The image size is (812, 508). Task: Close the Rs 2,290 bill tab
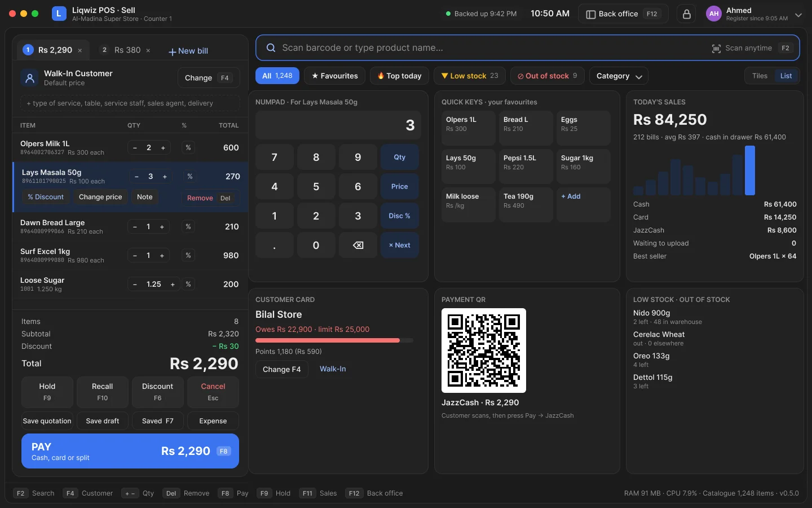pyautogui.click(x=80, y=51)
